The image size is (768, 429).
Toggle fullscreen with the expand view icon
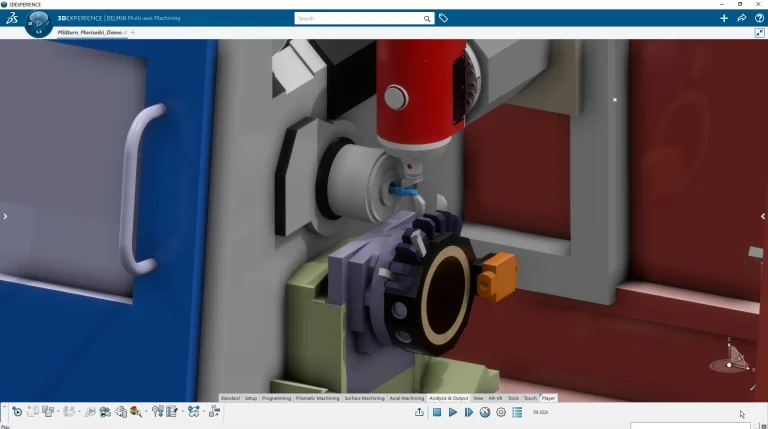(x=759, y=33)
